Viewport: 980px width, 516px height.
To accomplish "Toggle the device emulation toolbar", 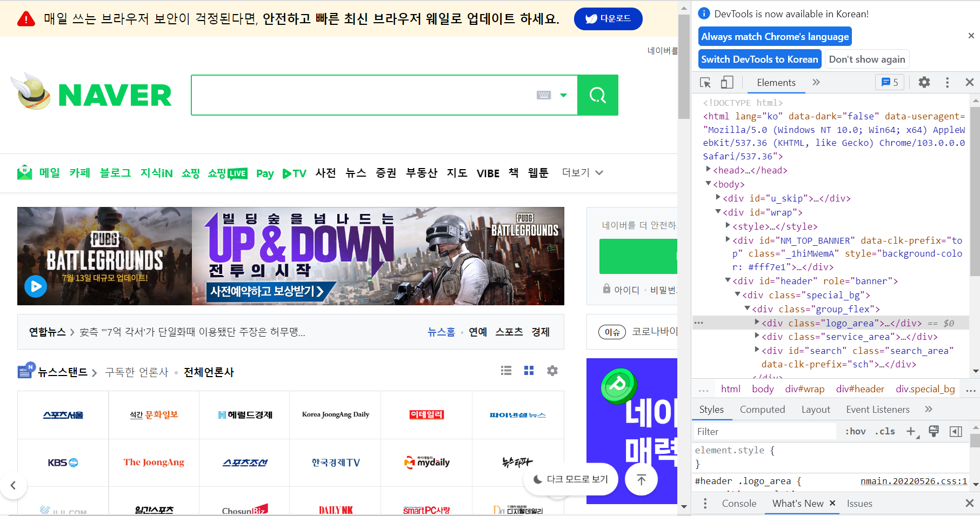I will pos(727,82).
